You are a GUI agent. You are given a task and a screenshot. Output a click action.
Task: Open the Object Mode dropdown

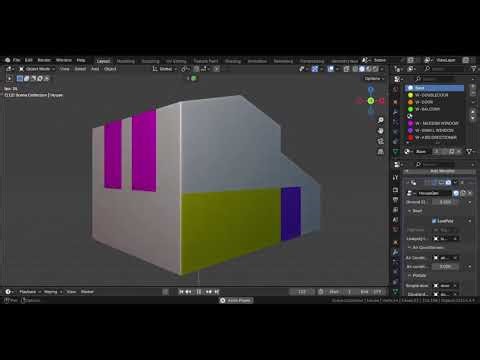[37, 69]
